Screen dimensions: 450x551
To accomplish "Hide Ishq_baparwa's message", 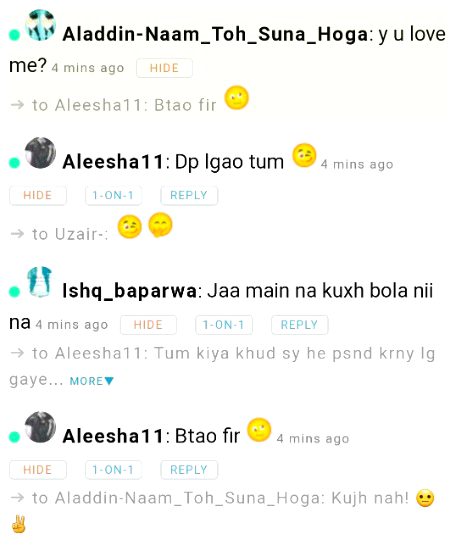I will (x=148, y=325).
